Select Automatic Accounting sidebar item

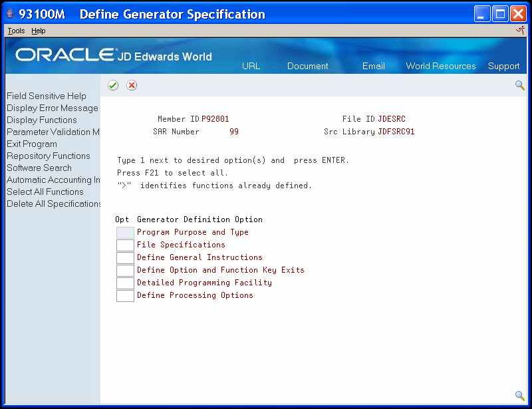pos(53,180)
